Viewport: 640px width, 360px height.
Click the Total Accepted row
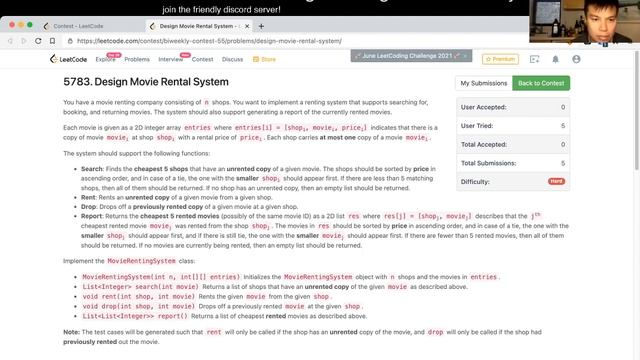[513, 144]
